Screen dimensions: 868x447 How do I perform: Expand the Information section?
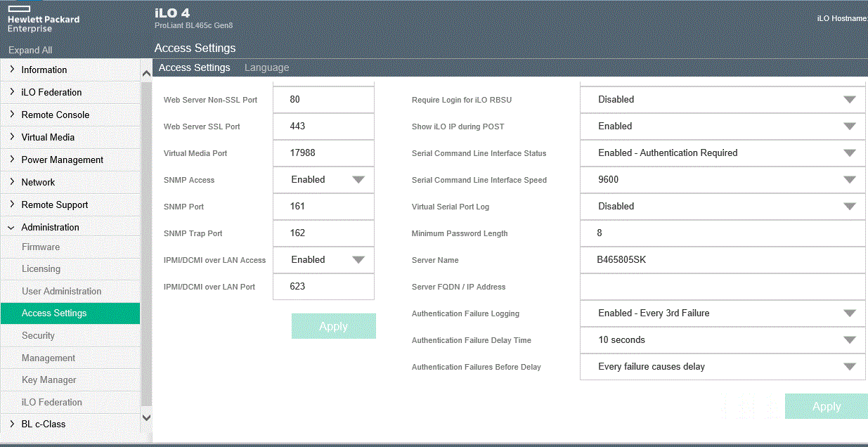point(46,70)
